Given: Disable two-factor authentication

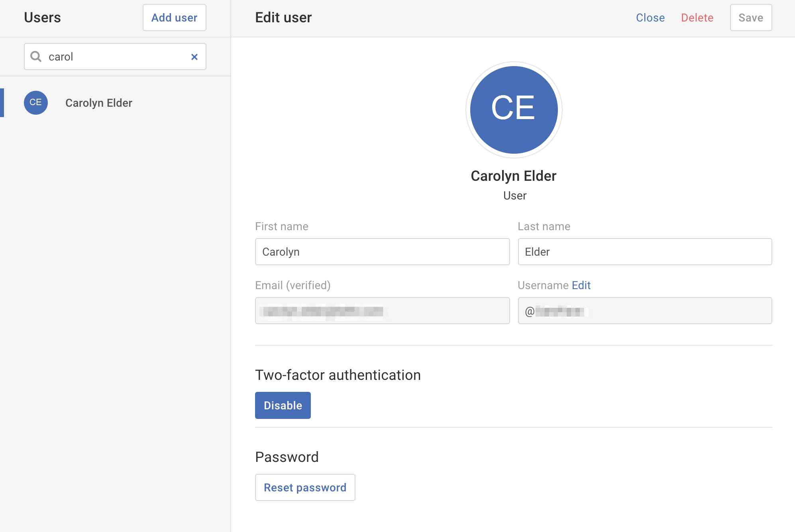Looking at the screenshot, I should (x=283, y=405).
